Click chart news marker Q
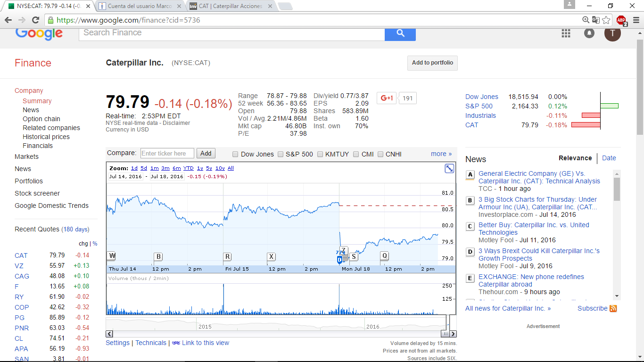 [385, 256]
